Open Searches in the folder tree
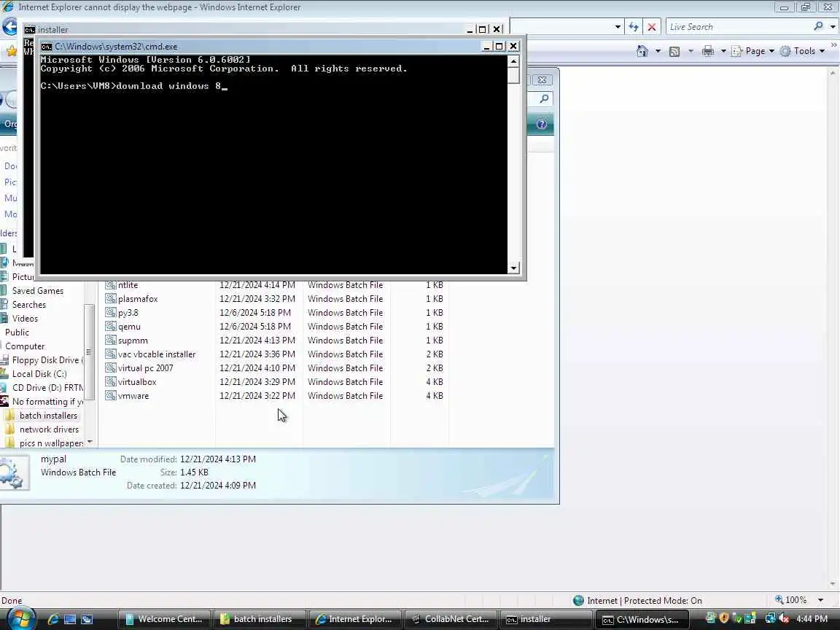This screenshot has width=840, height=630. point(29,305)
